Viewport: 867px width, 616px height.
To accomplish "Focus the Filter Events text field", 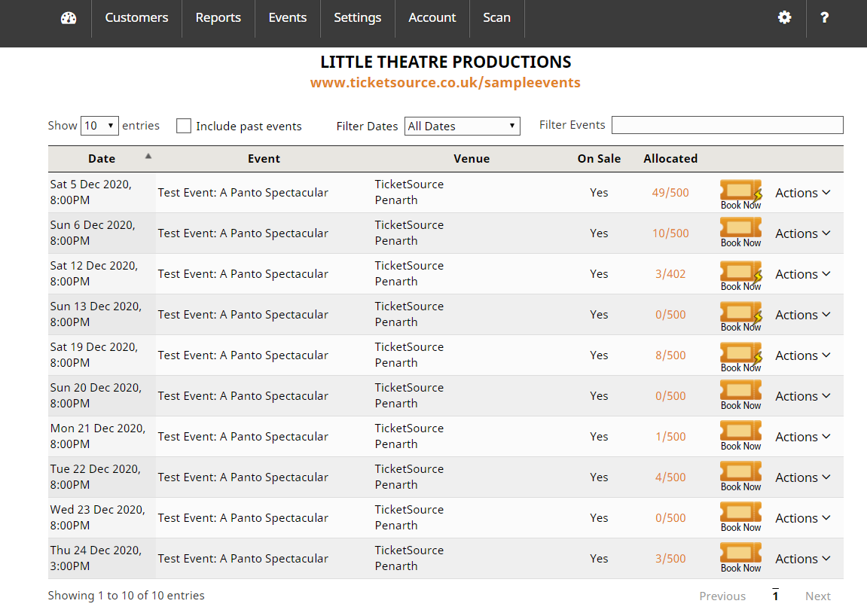I will pyautogui.click(x=727, y=125).
